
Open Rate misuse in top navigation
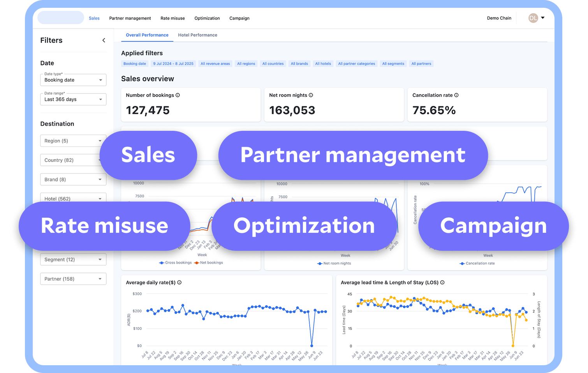[173, 18]
